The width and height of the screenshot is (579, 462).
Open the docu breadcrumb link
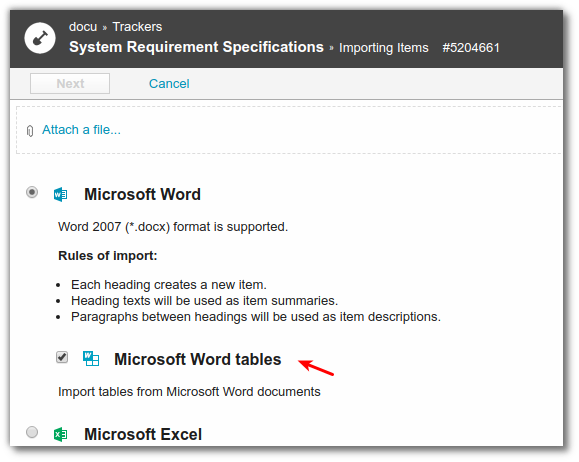(83, 27)
